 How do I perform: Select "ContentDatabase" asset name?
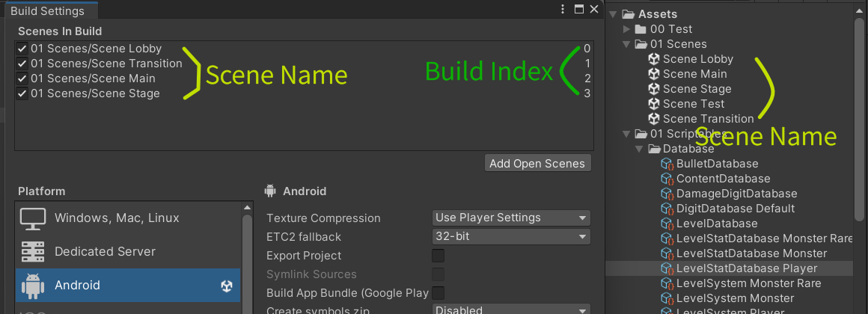pyautogui.click(x=723, y=179)
